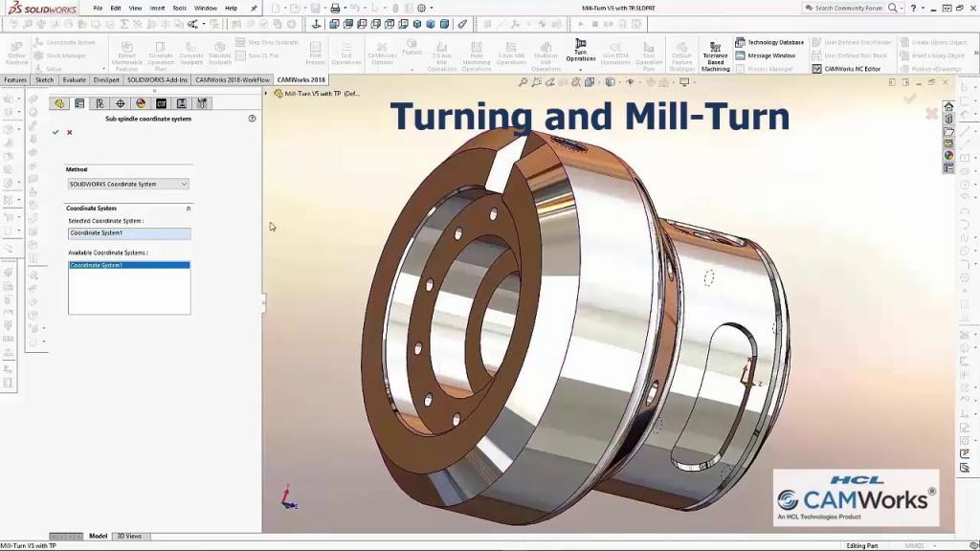Screen dimensions: 980x551
Task: Open the Appearances task pane icon
Action: [948, 155]
